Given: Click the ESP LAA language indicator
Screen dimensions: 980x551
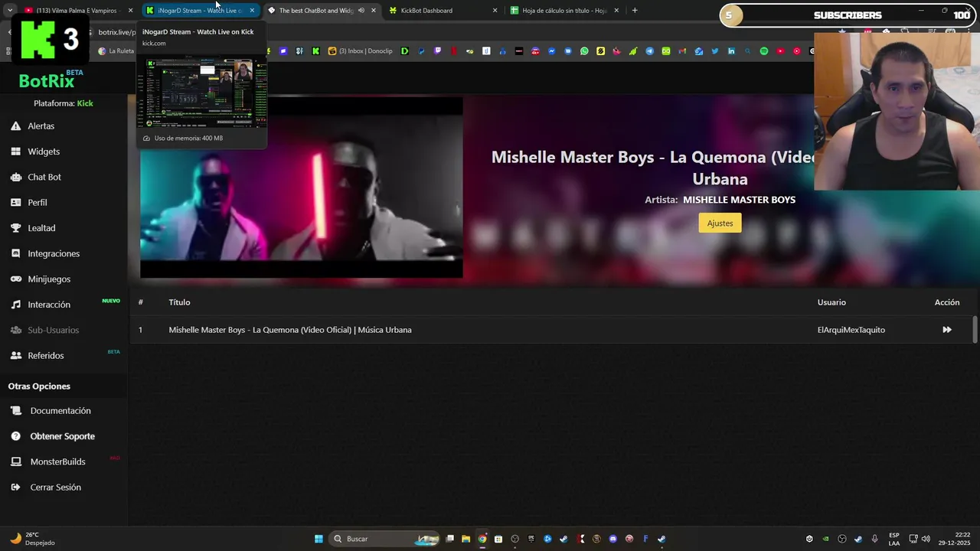Looking at the screenshot, I should coord(894,539).
